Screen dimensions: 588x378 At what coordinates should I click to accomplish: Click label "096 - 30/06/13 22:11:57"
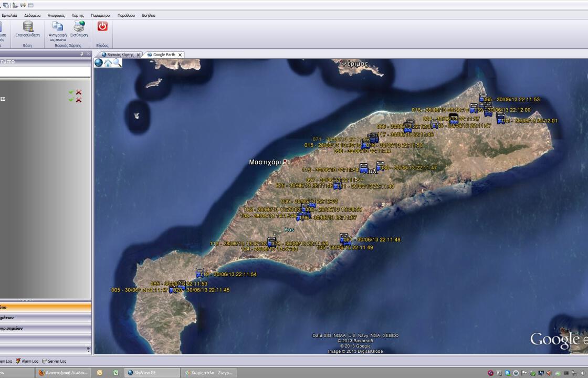click(329, 217)
